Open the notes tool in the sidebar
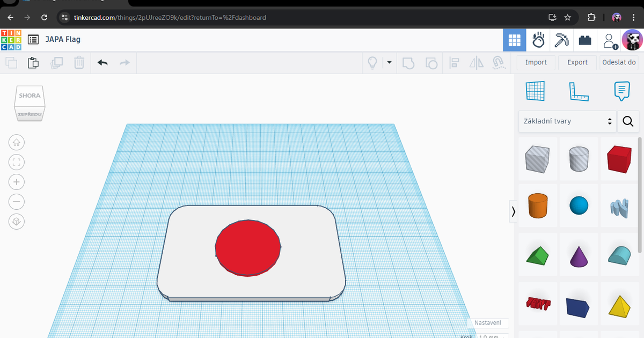644x338 pixels. point(621,91)
